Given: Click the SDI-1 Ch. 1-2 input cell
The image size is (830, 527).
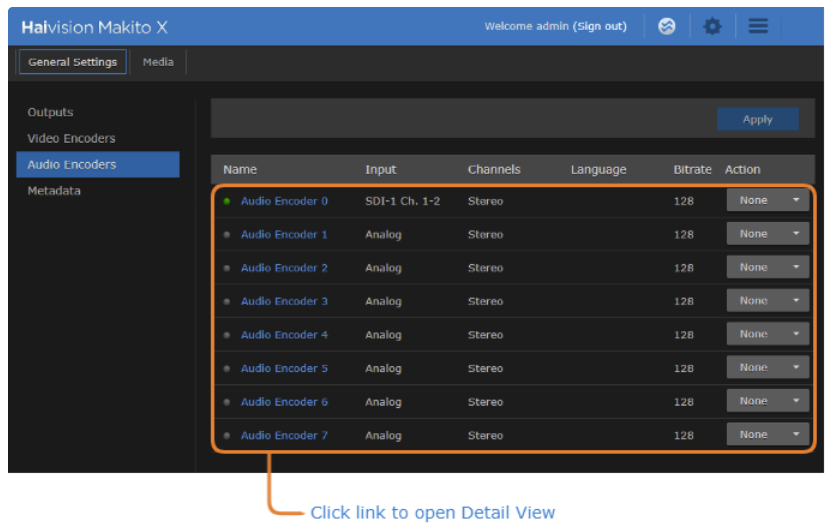Looking at the screenshot, I should [402, 201].
